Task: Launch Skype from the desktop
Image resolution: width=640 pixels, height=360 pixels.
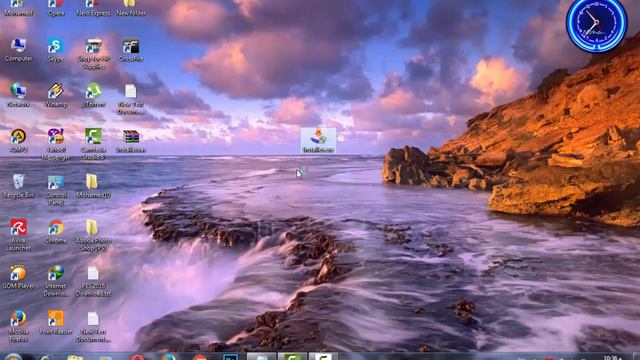Action: click(56, 50)
